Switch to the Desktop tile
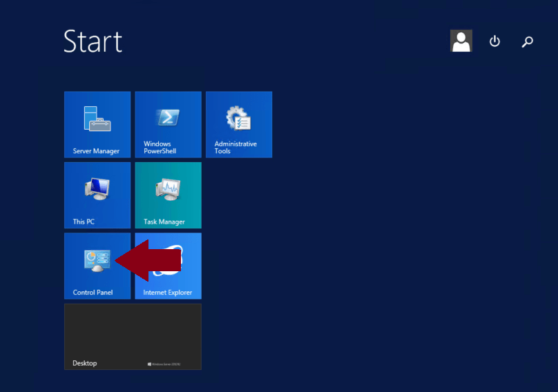 (133, 337)
